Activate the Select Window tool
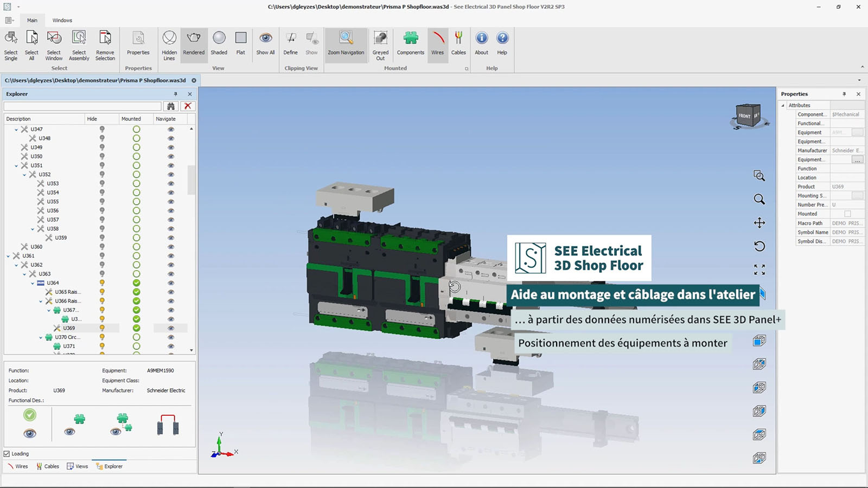Image resolution: width=868 pixels, height=488 pixels. (54, 46)
